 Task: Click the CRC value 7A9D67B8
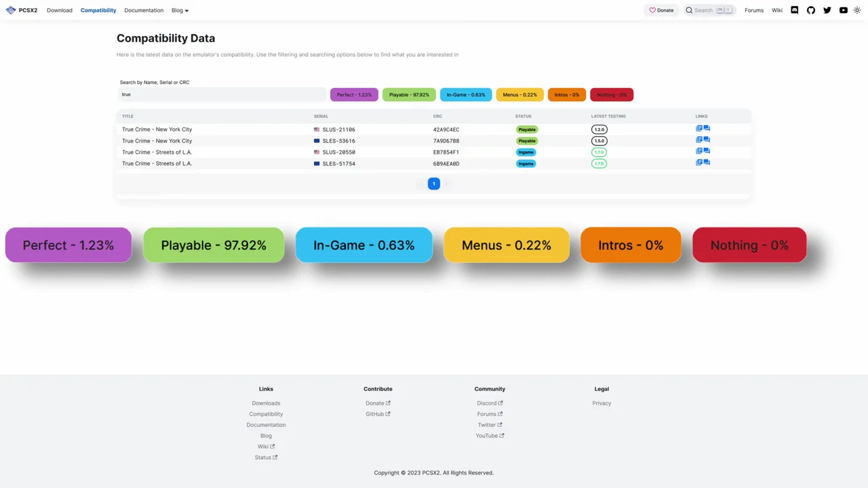[446, 141]
